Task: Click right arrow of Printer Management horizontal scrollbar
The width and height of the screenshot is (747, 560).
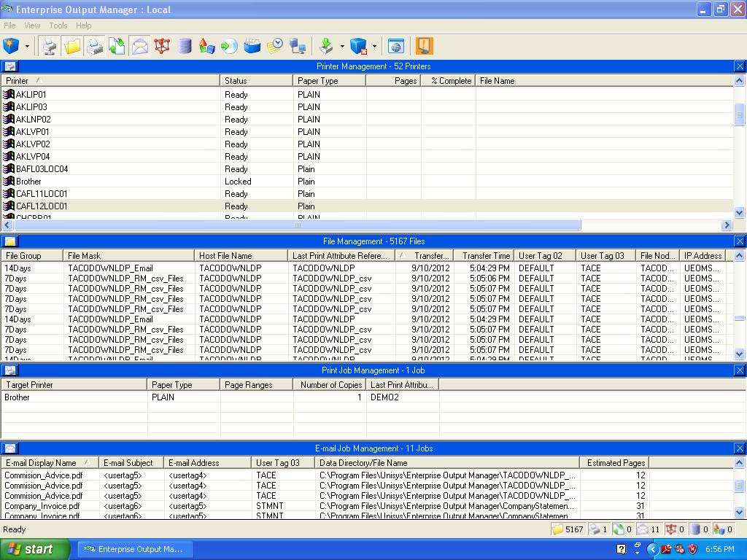Action: pyautogui.click(x=727, y=225)
